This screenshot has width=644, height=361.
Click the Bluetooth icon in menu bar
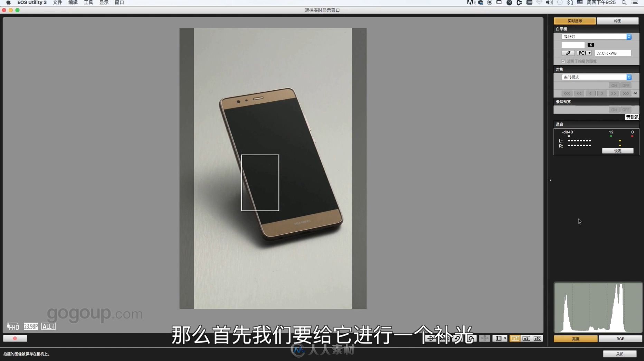(x=569, y=2)
